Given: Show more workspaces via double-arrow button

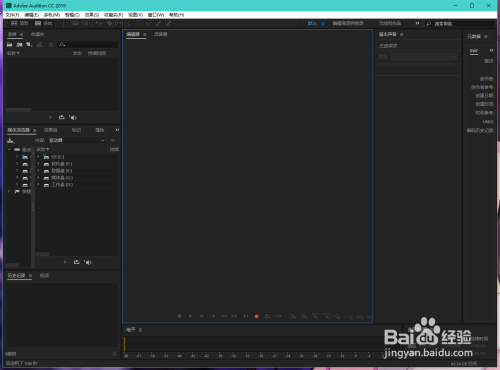Looking at the screenshot, I should 417,23.
